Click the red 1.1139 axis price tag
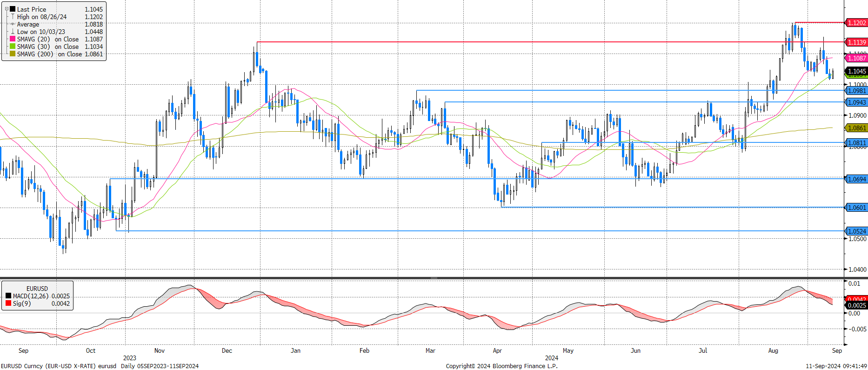Viewport: 868px width, 370px height. tap(856, 42)
